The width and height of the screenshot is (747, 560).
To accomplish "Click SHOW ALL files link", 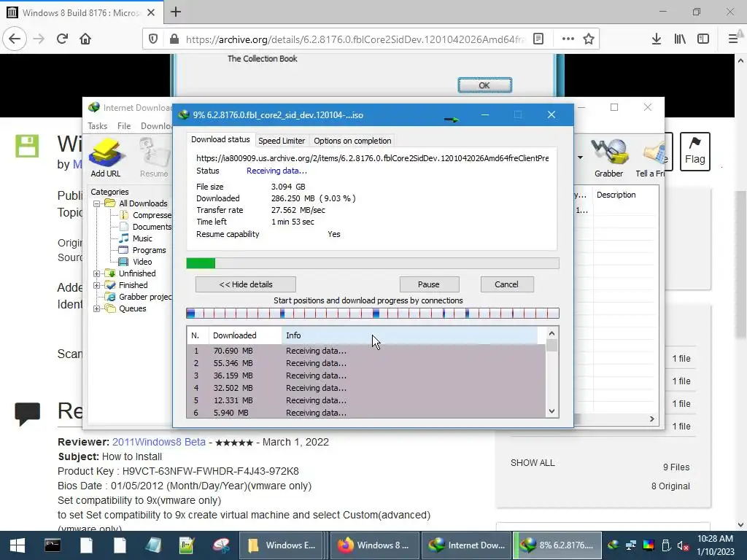I will [532, 463].
